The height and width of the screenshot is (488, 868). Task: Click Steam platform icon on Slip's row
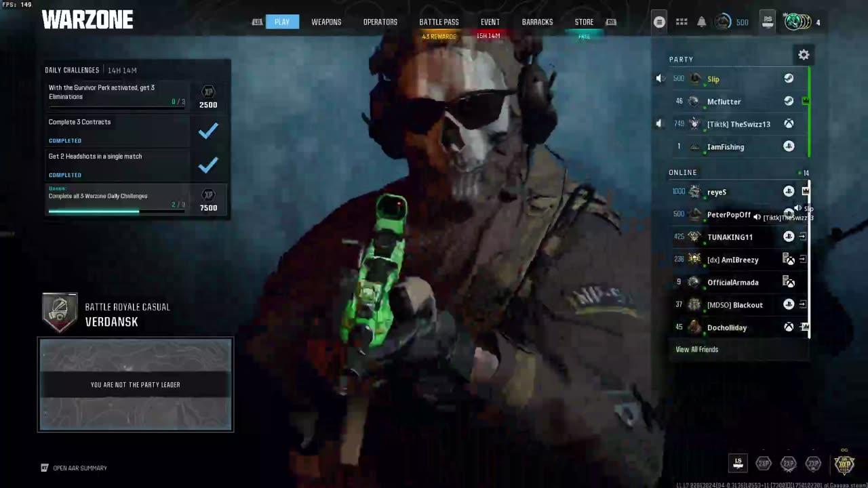789,79
